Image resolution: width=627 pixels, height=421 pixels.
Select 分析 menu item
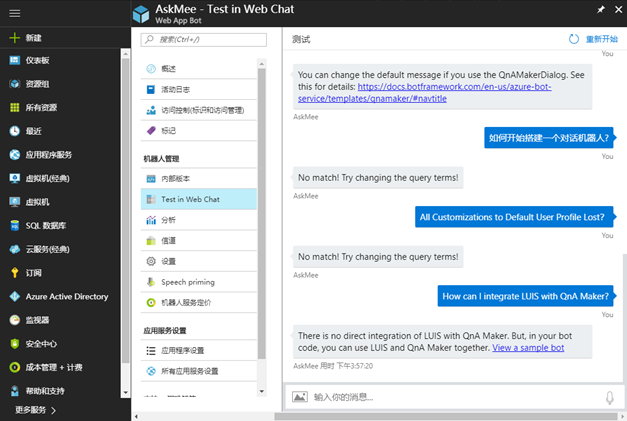[x=199, y=220]
